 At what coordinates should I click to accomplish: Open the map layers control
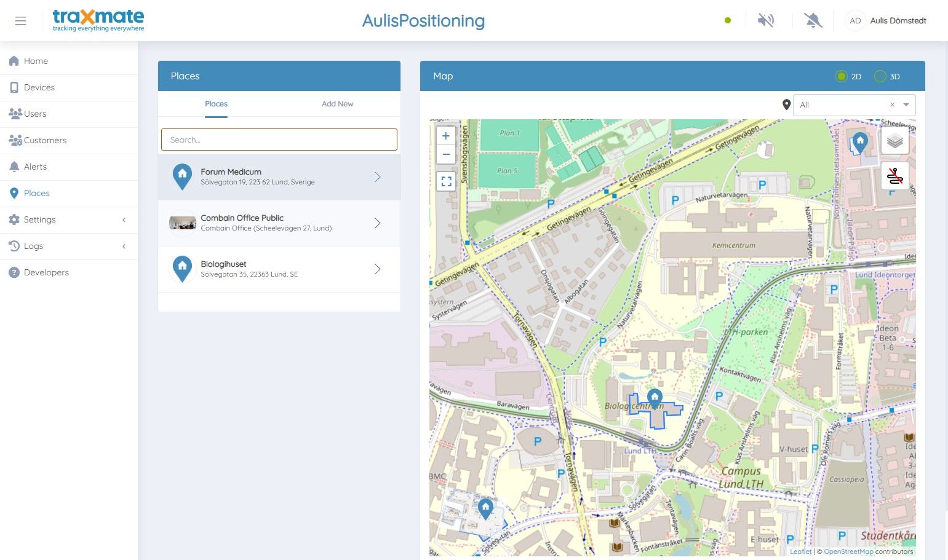point(895,142)
